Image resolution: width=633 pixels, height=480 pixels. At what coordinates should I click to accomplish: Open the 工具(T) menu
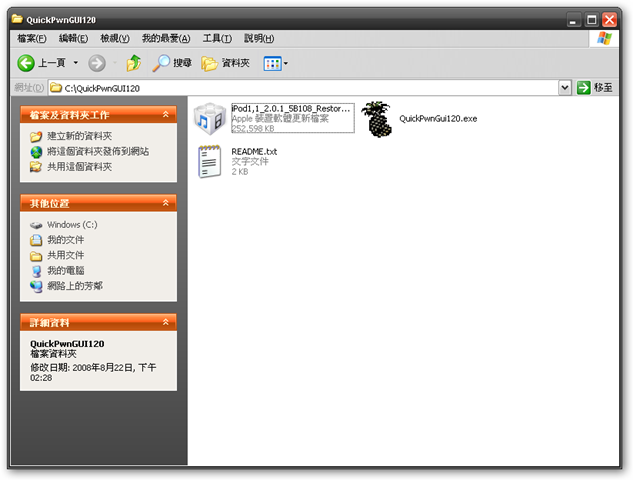click(217, 38)
